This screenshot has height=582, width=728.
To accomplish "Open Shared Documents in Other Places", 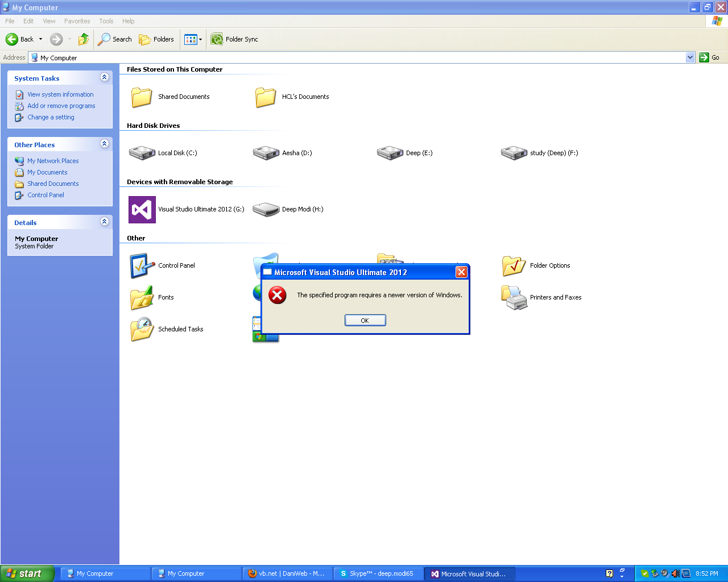I will tap(53, 184).
